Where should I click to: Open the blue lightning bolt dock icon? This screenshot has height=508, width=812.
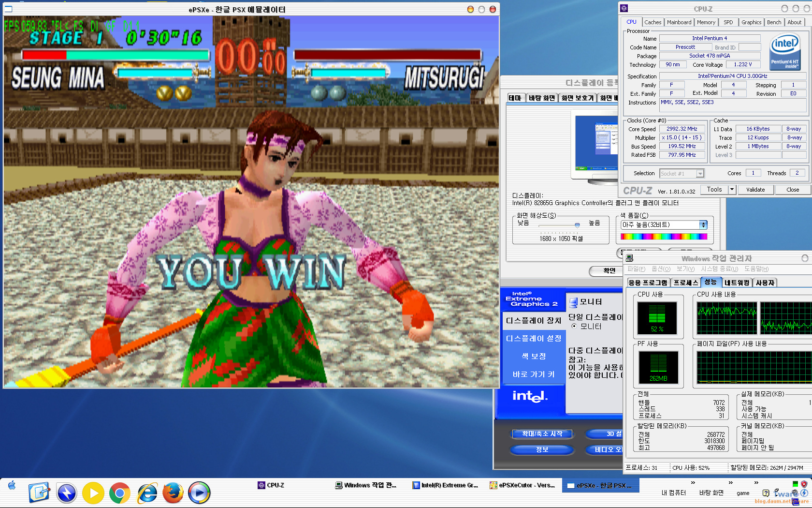tap(67, 493)
